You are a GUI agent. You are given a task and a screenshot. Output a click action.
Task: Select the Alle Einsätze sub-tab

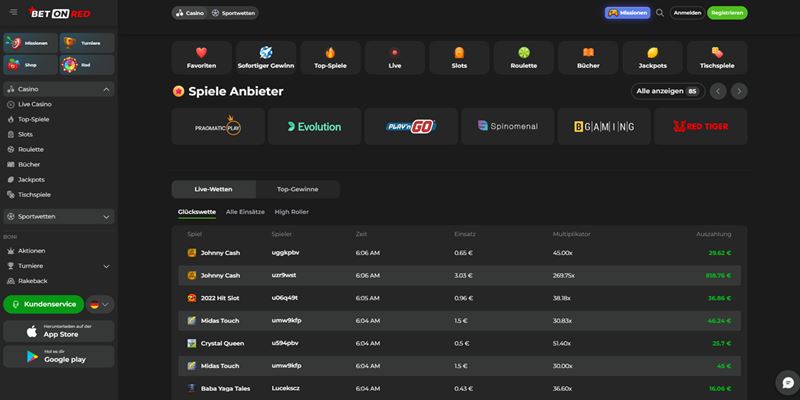pyautogui.click(x=245, y=212)
